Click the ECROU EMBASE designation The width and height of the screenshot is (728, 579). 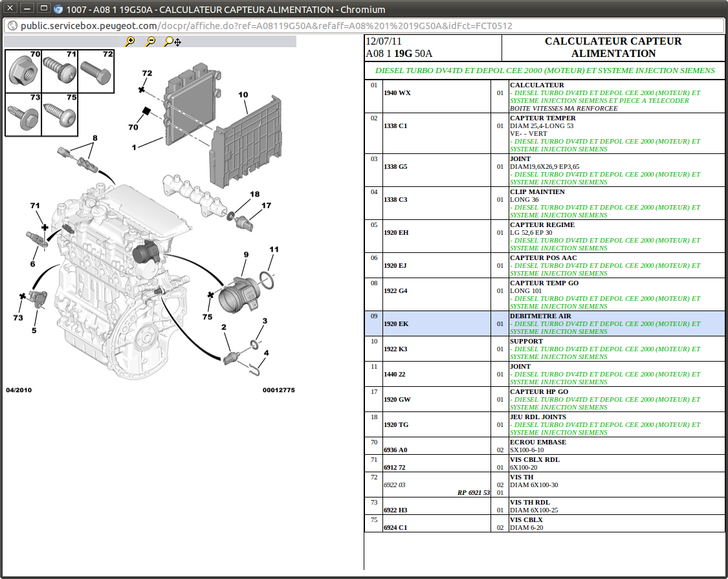click(x=538, y=442)
